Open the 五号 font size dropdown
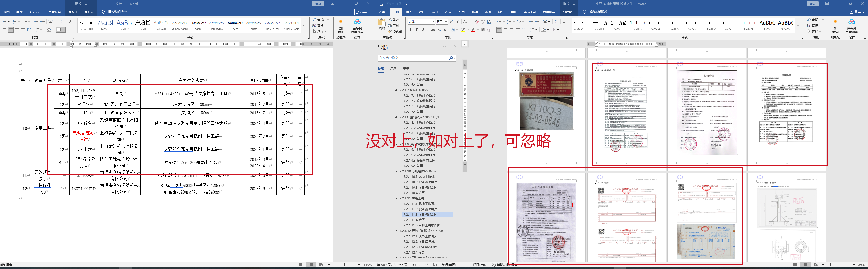Viewport: 868px width, 269px height. coord(446,22)
